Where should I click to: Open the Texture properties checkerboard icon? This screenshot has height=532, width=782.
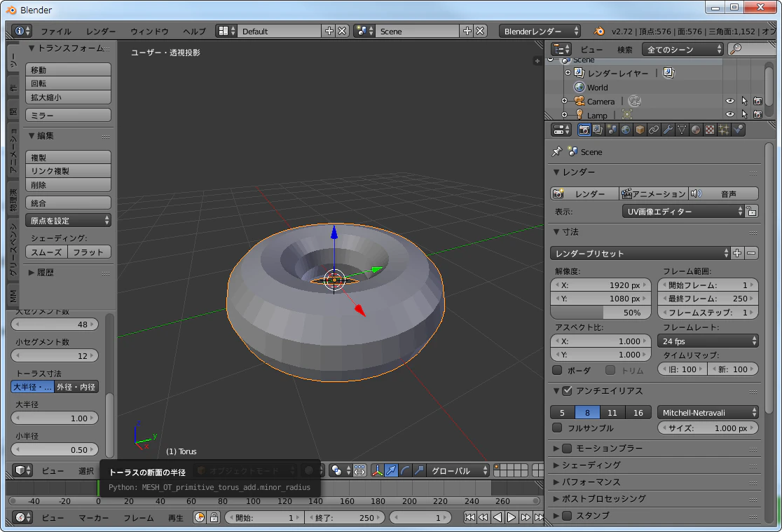point(710,130)
